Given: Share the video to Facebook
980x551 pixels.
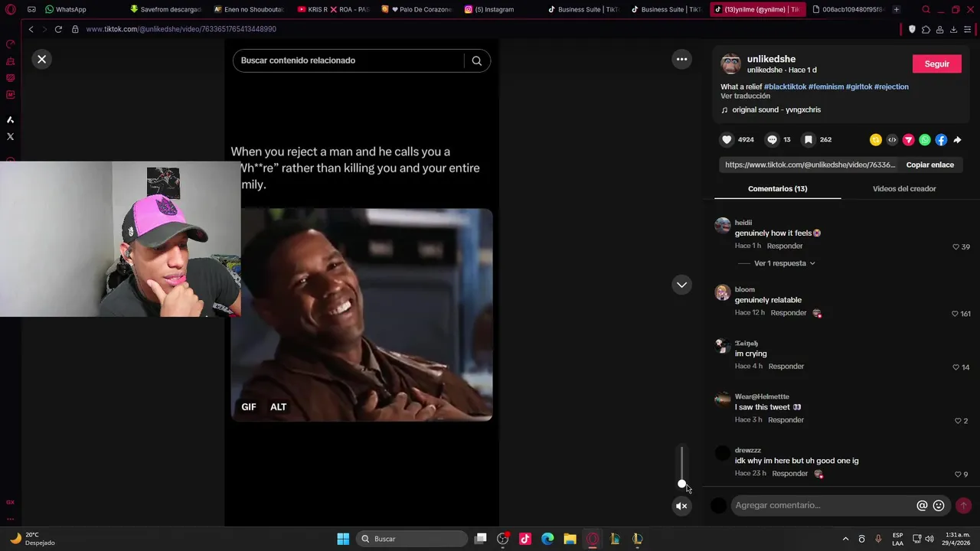Looking at the screenshot, I should pos(941,140).
